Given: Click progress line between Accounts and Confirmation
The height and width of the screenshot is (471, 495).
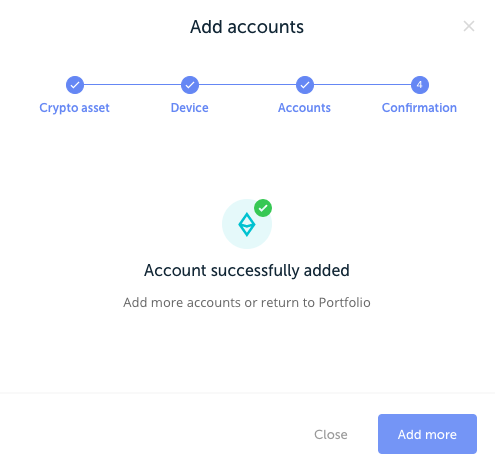Looking at the screenshot, I should click(362, 85).
